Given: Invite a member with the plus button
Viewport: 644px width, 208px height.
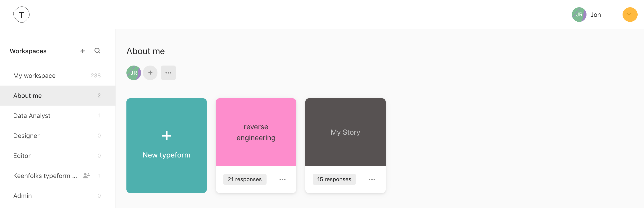Looking at the screenshot, I should coord(150,73).
